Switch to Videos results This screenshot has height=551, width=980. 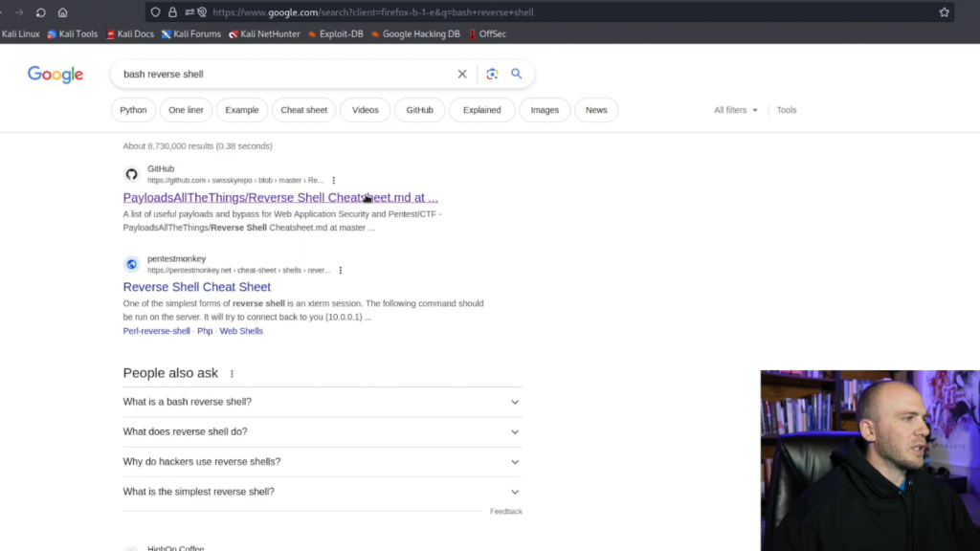pos(365,110)
